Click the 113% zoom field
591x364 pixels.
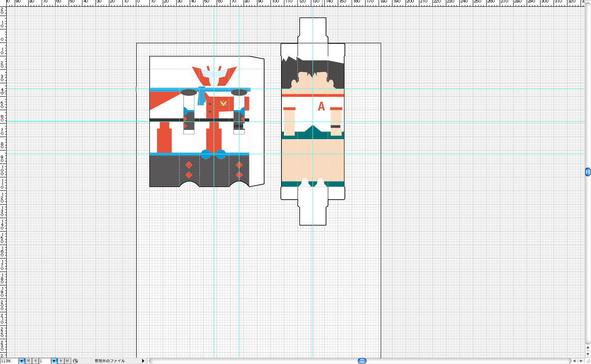[x=9, y=361]
